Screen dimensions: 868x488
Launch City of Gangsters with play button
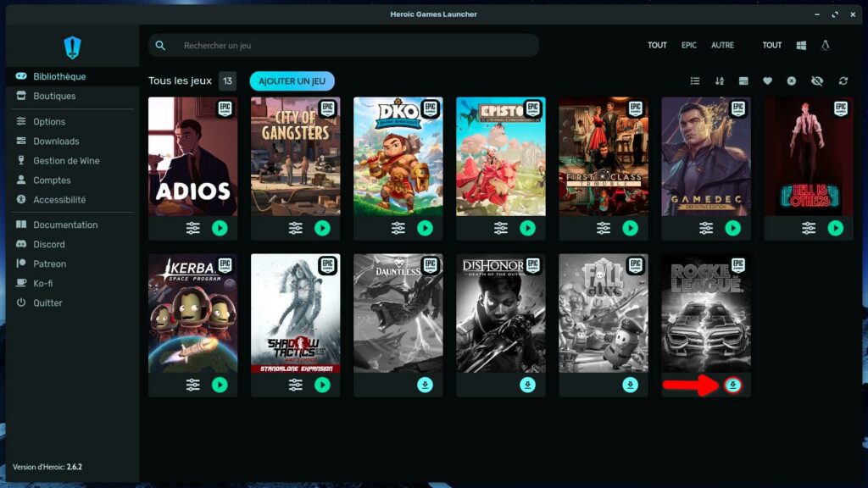[x=322, y=228]
